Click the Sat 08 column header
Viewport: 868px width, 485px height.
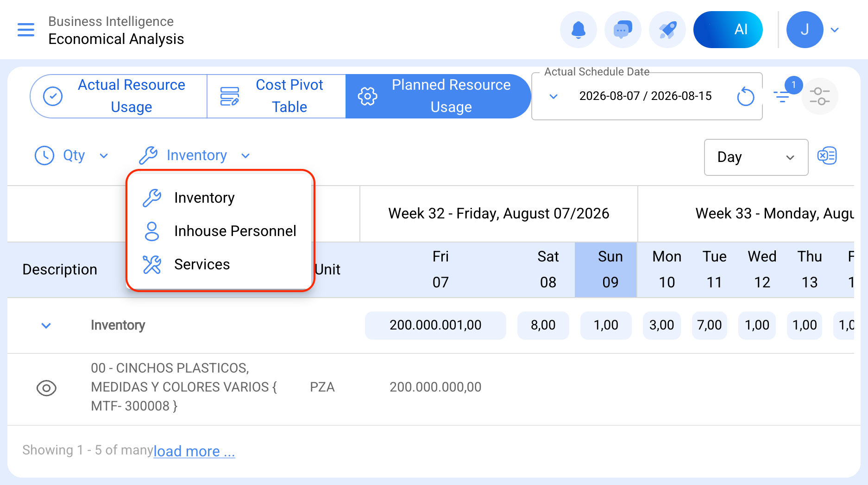pyautogui.click(x=548, y=269)
